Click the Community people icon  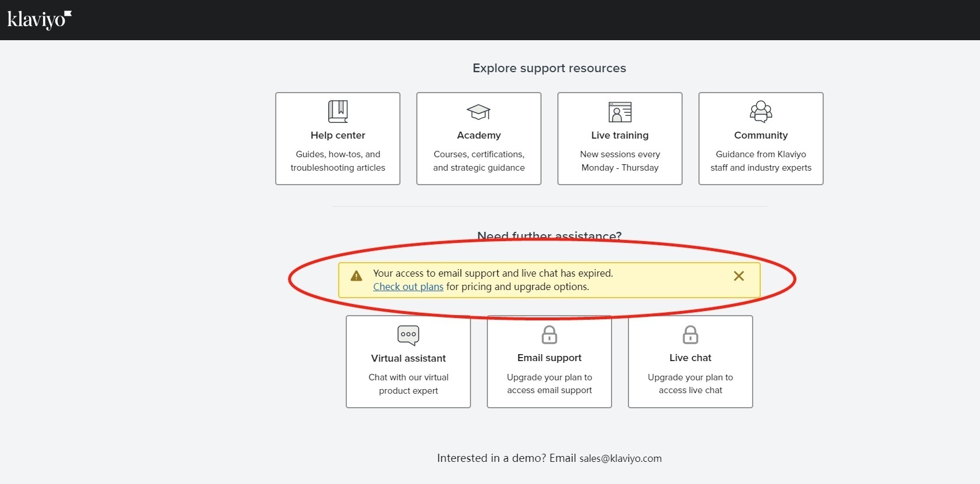761,112
